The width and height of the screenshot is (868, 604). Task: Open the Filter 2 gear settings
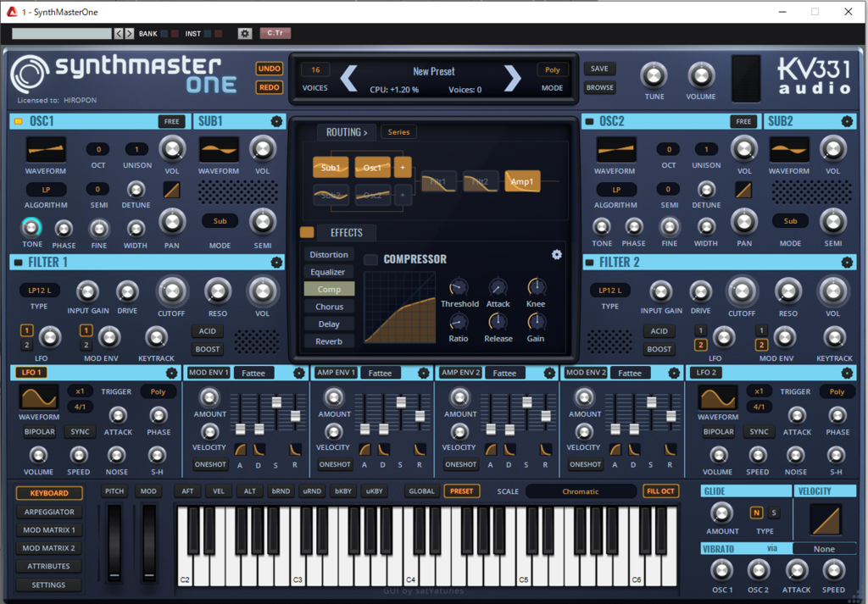[847, 262]
